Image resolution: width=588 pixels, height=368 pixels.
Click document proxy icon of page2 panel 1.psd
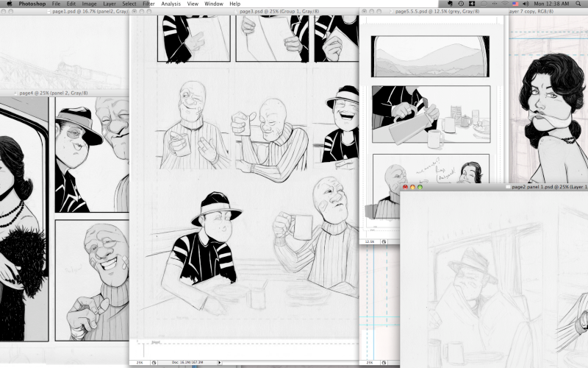click(x=507, y=188)
